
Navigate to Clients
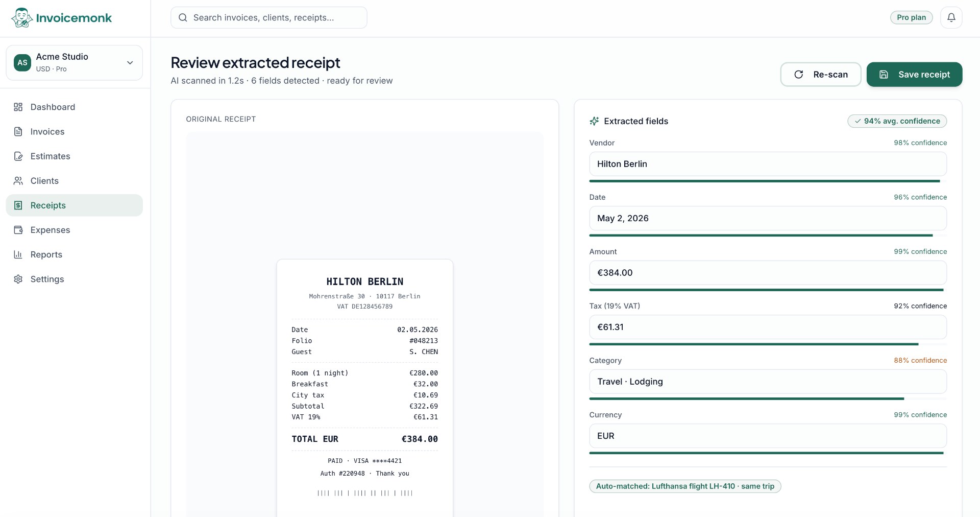[75, 180]
